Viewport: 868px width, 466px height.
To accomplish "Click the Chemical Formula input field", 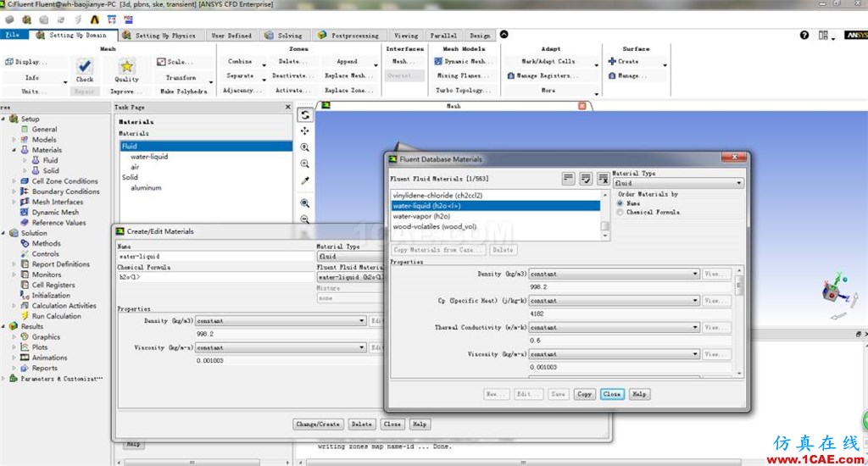I will [216, 277].
